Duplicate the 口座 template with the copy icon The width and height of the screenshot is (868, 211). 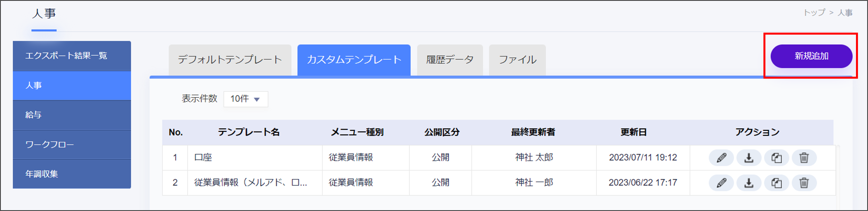point(777,157)
